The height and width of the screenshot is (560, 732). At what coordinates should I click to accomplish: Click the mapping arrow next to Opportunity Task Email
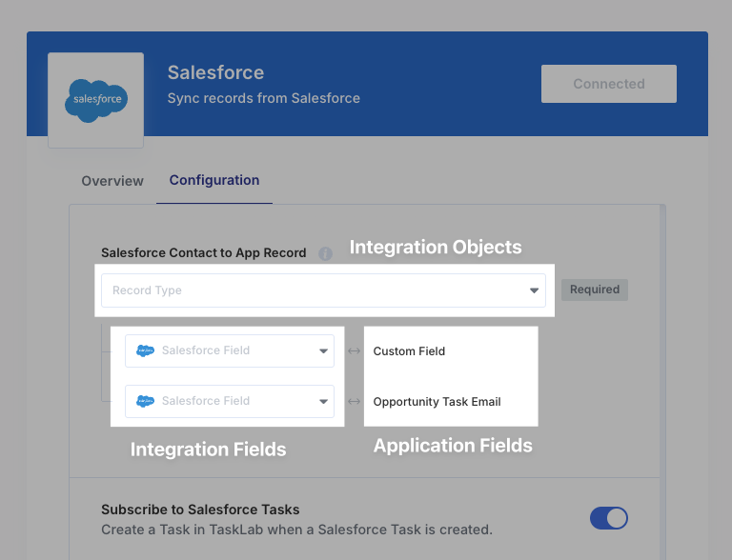pos(354,401)
